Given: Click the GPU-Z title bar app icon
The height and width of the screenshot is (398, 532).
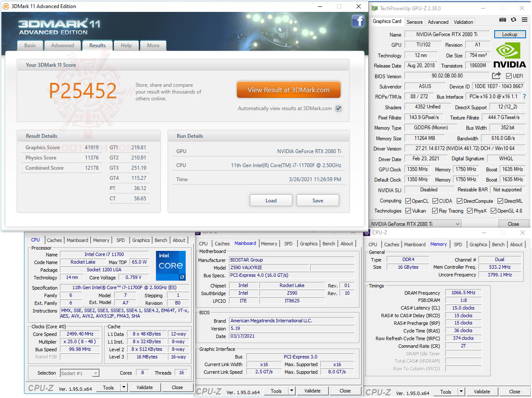Looking at the screenshot, I should [375, 8].
